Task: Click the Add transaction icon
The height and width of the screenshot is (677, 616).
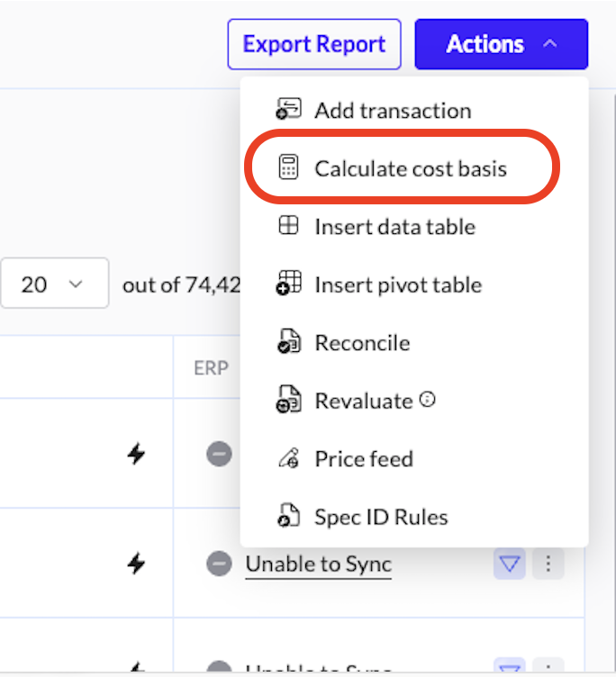Action: 287,111
